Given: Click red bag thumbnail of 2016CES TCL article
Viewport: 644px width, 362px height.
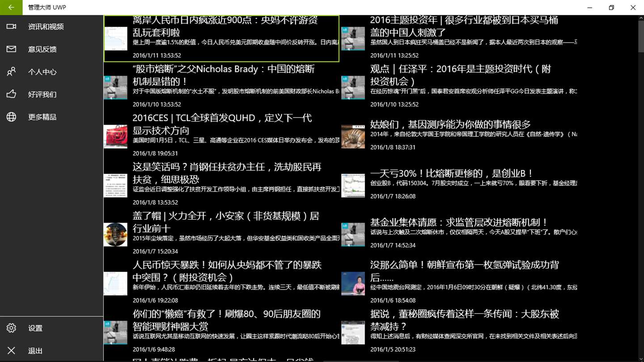Looking at the screenshot, I should (115, 136).
